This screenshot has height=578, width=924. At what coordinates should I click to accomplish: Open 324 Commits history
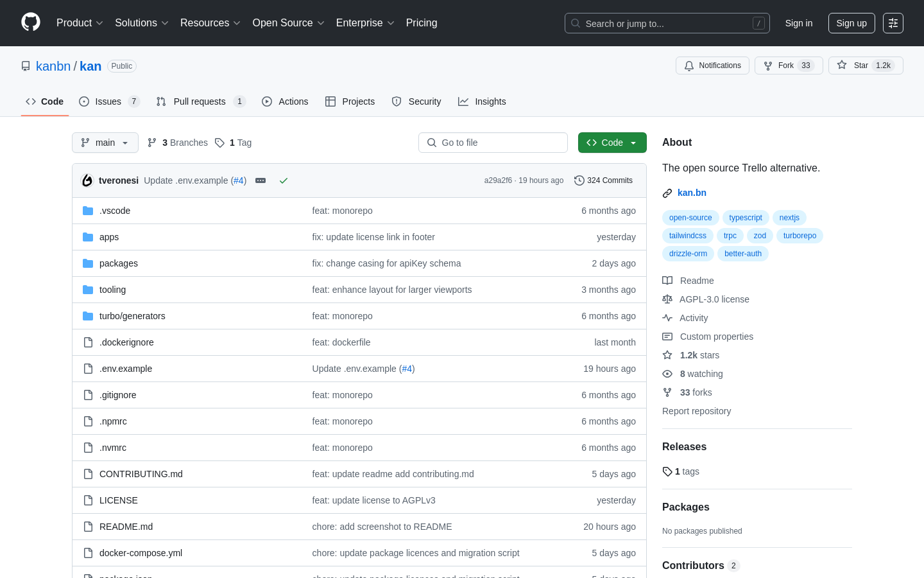pos(603,180)
